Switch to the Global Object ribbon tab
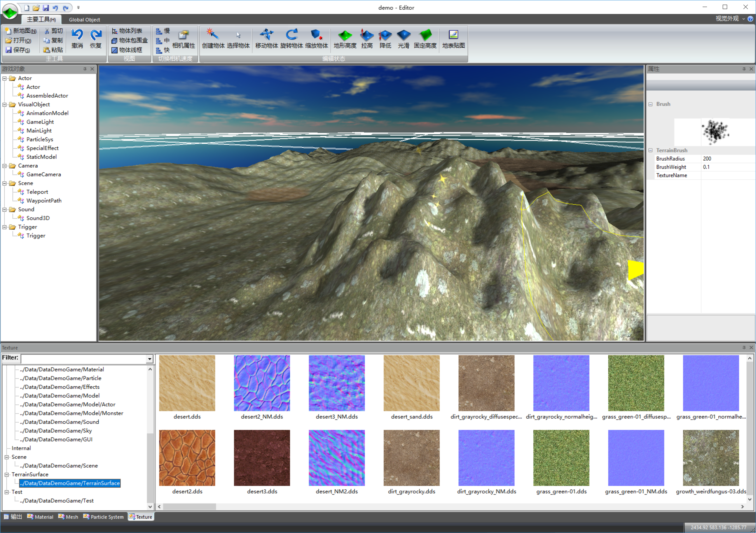Image resolution: width=756 pixels, height=533 pixels. pos(84,20)
